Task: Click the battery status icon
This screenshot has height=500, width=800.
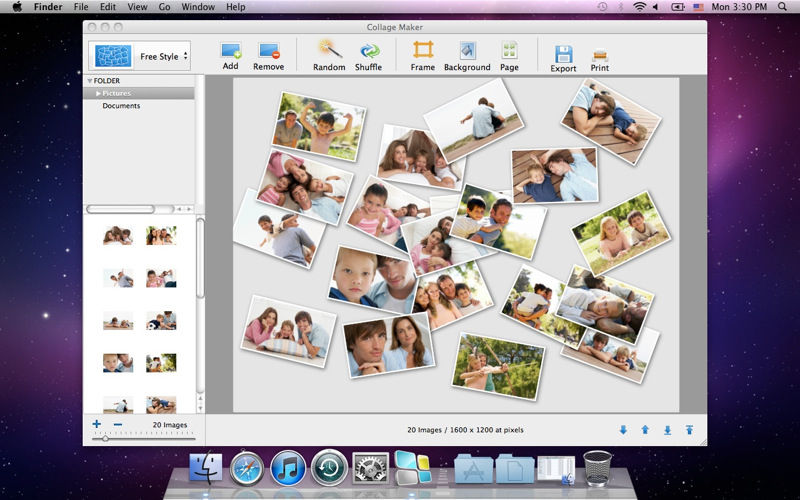Action: (x=678, y=7)
